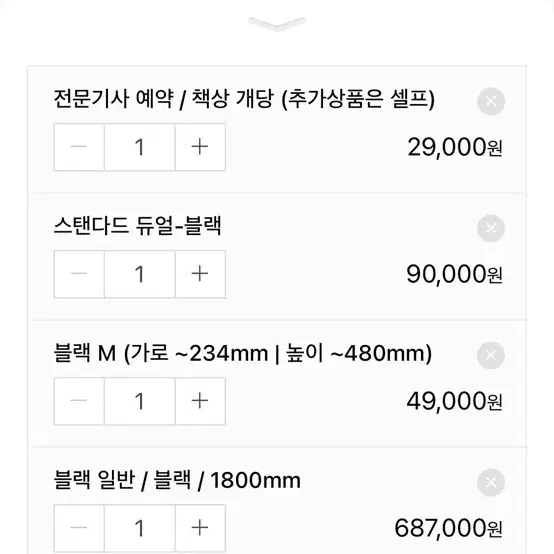Increase quantity of 블랙 M item
The height and width of the screenshot is (554, 554).
point(200,401)
